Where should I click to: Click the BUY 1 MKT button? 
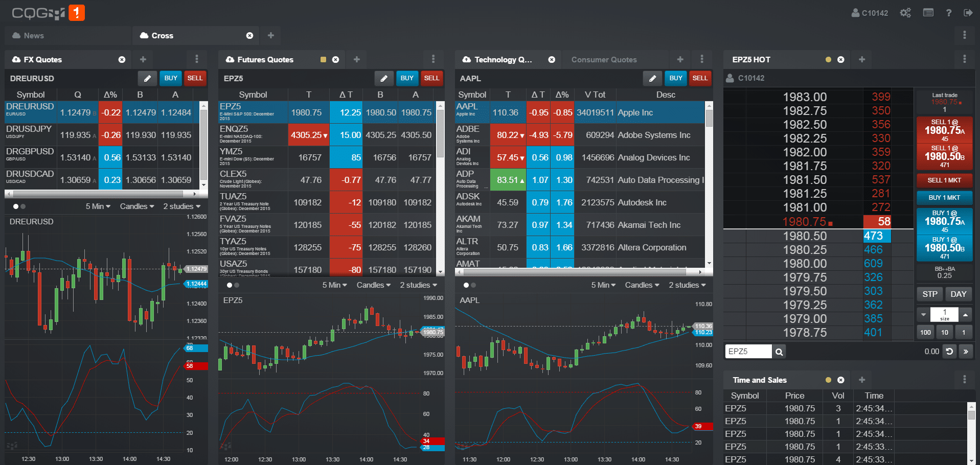tap(944, 198)
